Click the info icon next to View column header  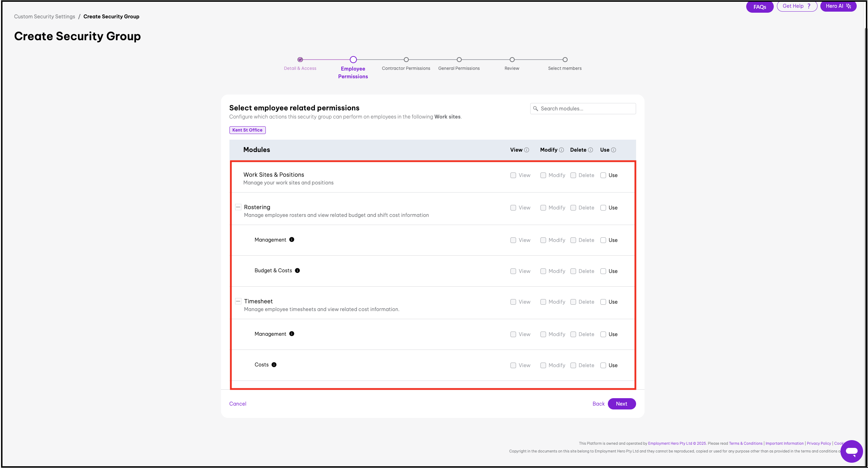[x=527, y=150]
